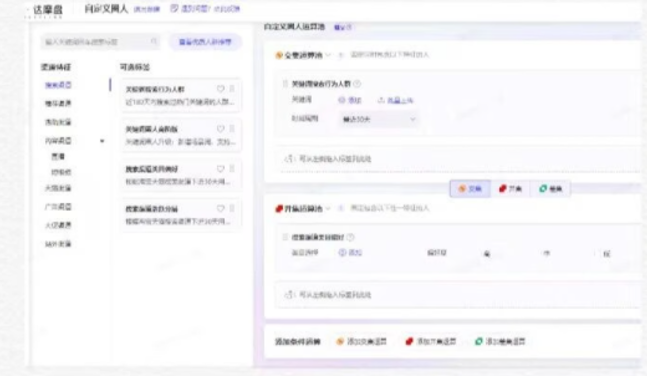Focus the tag search input field

click(99, 42)
